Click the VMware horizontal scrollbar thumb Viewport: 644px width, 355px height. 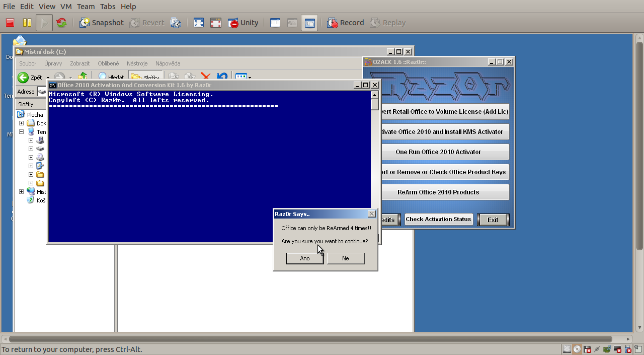pos(310,339)
